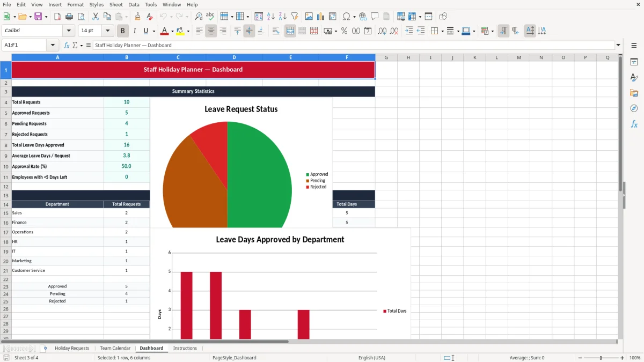The height and width of the screenshot is (362, 644).
Task: Switch to the Holiday Requests sheet tab
Action: coord(72,348)
